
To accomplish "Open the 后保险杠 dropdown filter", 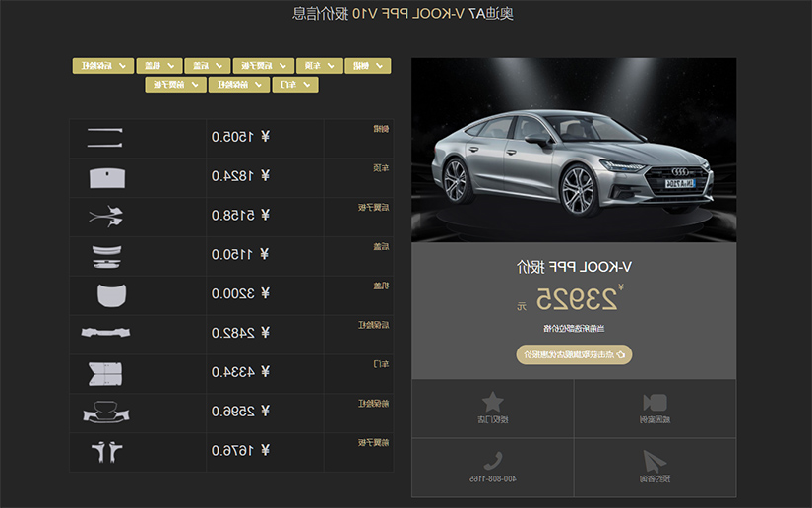I will [103, 66].
